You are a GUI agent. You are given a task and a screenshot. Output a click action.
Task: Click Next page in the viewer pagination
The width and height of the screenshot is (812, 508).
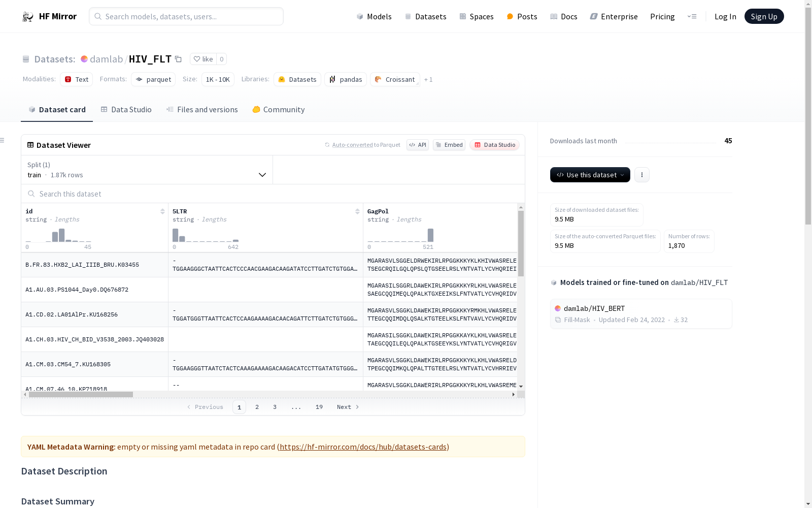point(348,407)
